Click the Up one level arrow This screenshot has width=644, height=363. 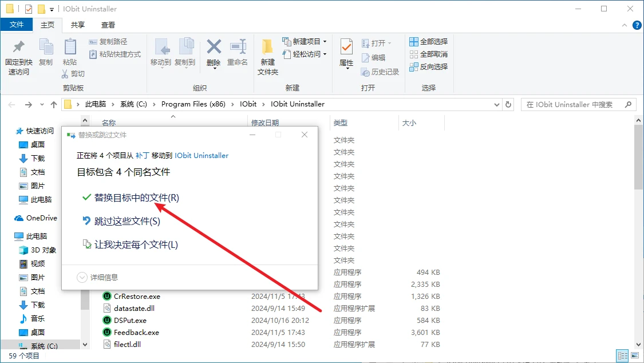54,105
